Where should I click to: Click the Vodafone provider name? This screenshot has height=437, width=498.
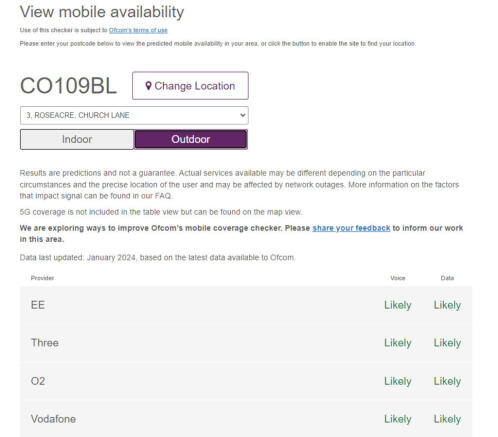[53, 419]
